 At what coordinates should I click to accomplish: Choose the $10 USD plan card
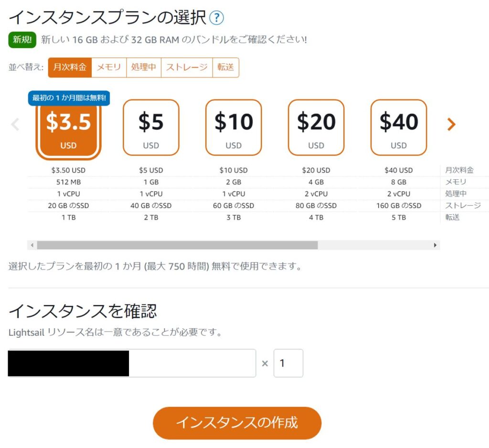pos(234,127)
